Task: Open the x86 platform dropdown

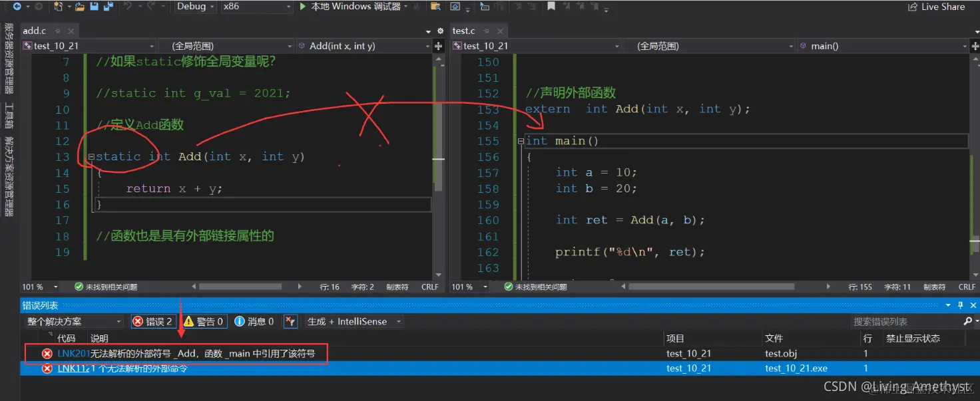Action: [x=257, y=6]
